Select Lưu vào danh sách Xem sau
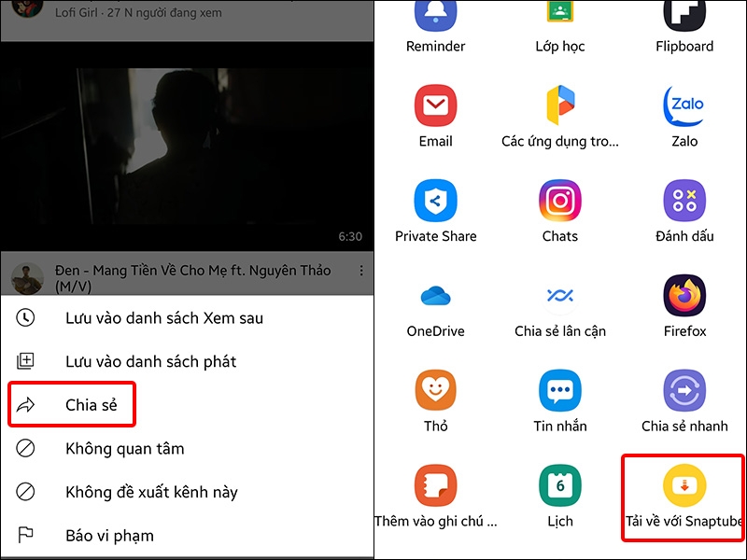Screen dimensions: 747x560 [x=187, y=317]
